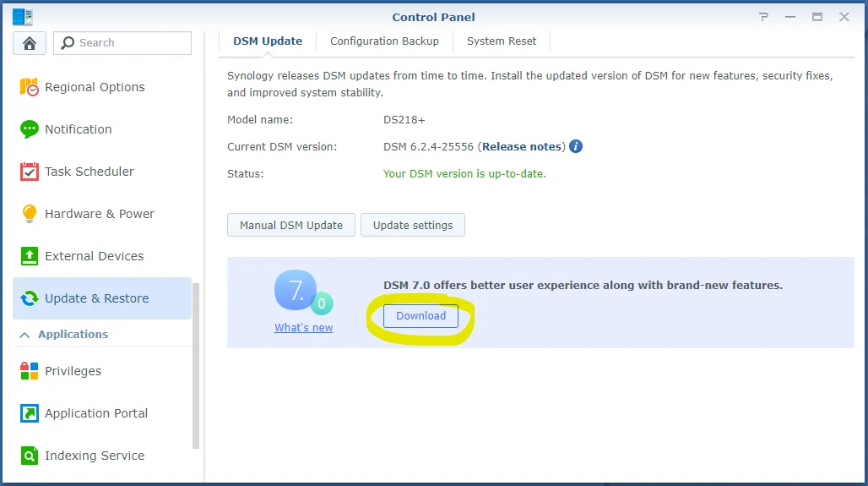The width and height of the screenshot is (868, 486).
Task: Click the search magnifier icon
Action: coord(68,42)
